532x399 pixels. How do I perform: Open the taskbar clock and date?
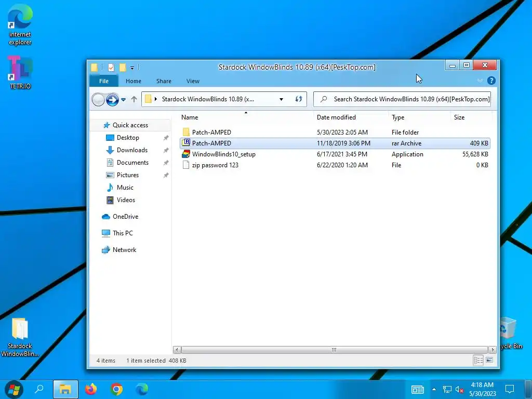pyautogui.click(x=482, y=389)
